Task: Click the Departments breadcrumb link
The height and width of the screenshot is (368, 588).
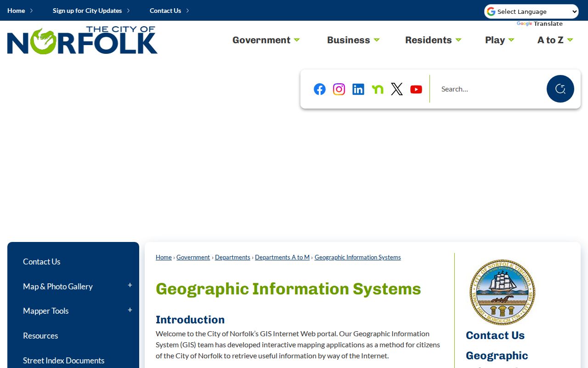Action: (232, 258)
